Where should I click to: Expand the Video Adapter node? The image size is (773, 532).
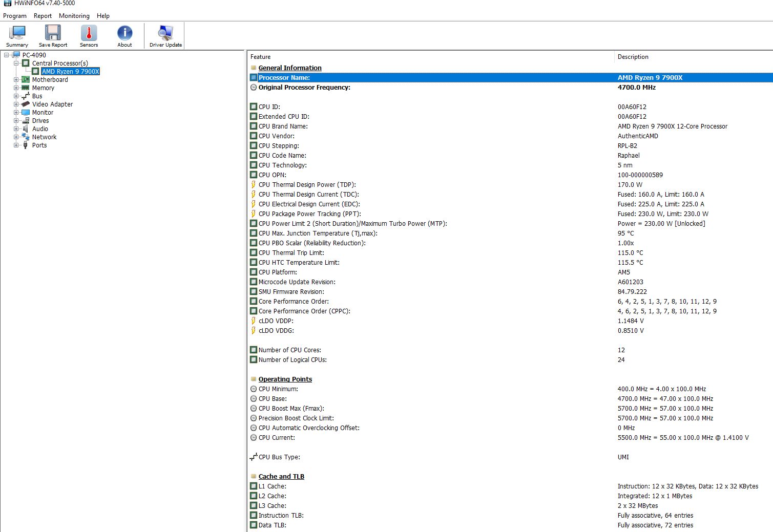(16, 104)
